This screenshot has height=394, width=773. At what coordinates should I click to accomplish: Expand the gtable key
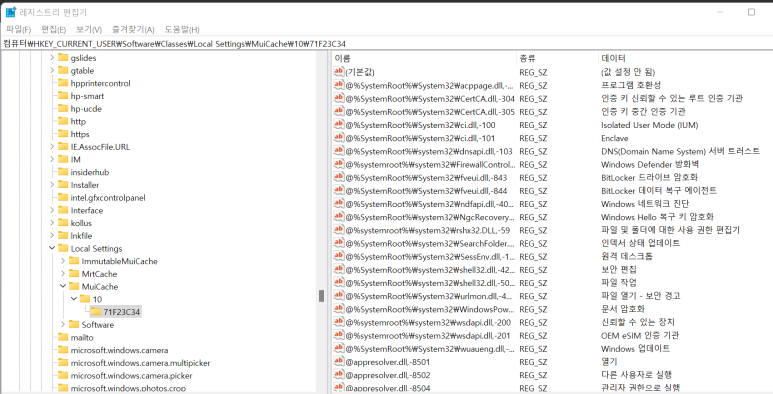pos(52,71)
